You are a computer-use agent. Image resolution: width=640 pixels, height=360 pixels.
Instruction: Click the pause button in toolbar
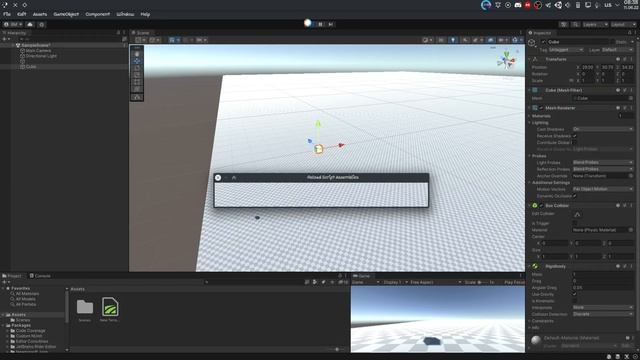click(320, 24)
